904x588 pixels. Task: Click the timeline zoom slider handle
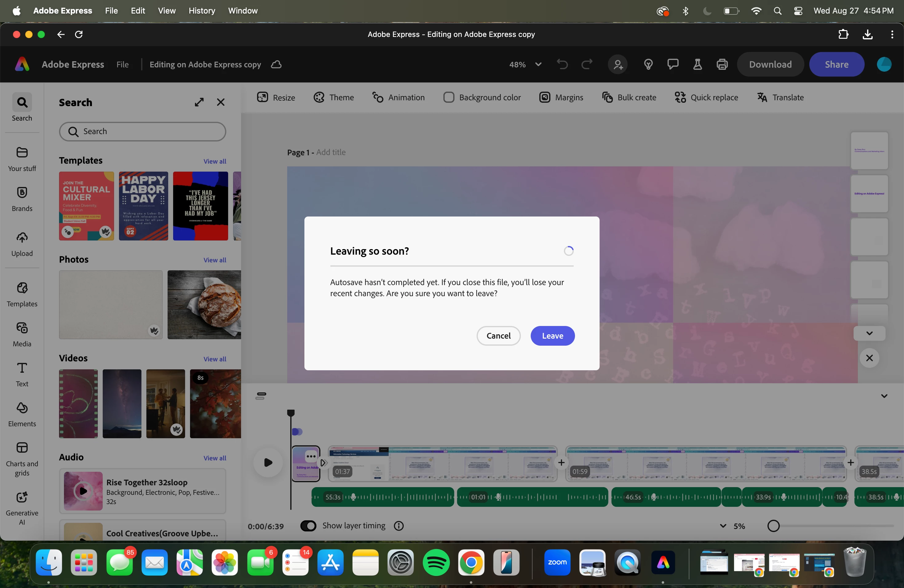(773, 526)
